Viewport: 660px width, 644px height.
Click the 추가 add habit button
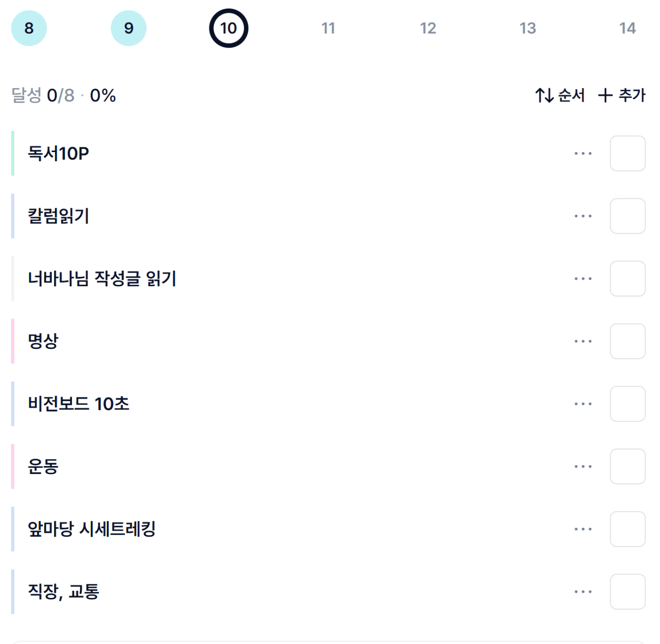click(x=621, y=96)
